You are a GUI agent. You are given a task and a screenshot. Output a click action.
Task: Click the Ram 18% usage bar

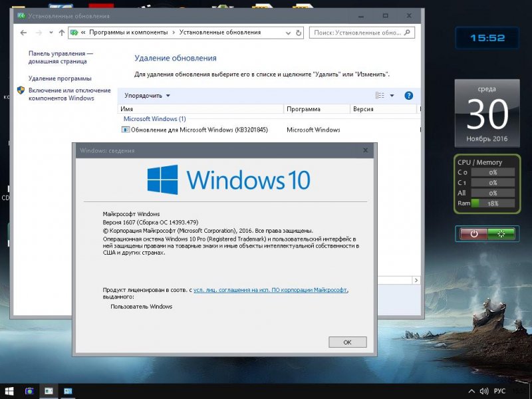493,203
